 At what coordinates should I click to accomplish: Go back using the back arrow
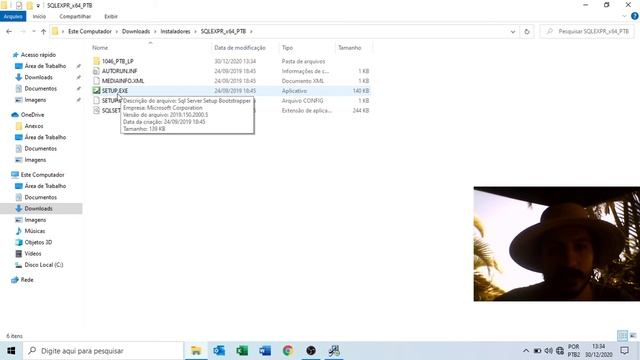pyautogui.click(x=9, y=31)
